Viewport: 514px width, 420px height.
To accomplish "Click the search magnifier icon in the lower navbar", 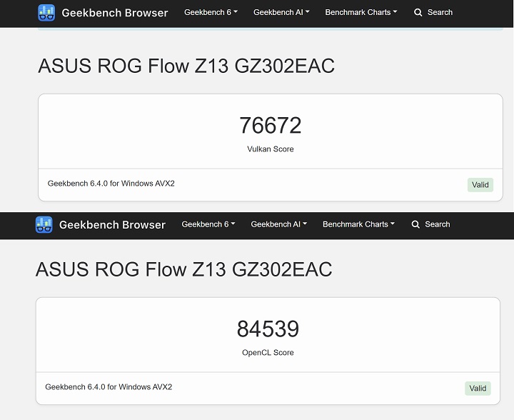I will pos(415,224).
